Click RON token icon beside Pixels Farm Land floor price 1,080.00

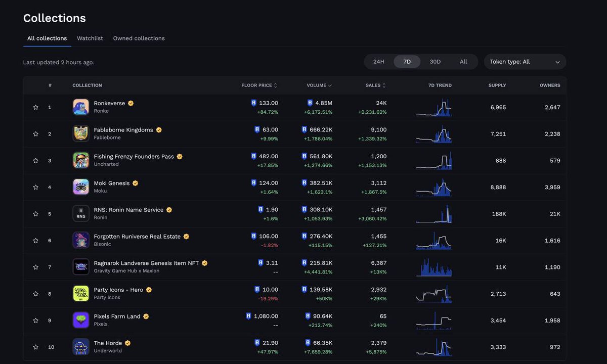(x=248, y=316)
